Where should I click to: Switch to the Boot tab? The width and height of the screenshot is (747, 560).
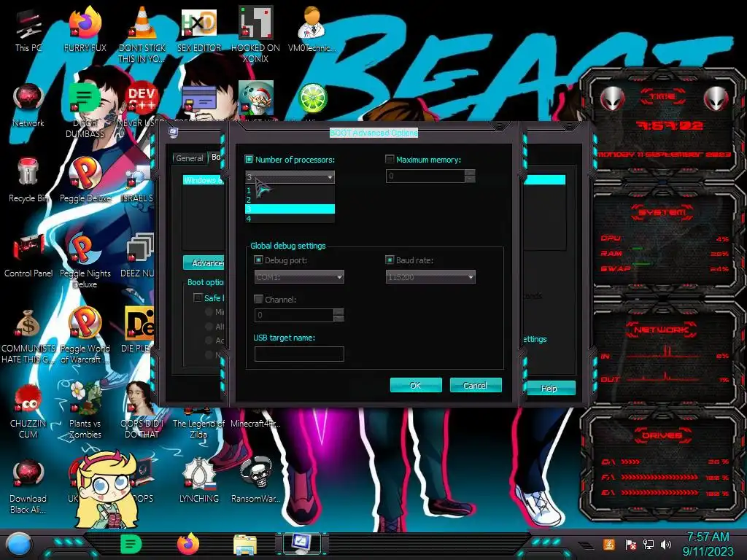(x=216, y=157)
